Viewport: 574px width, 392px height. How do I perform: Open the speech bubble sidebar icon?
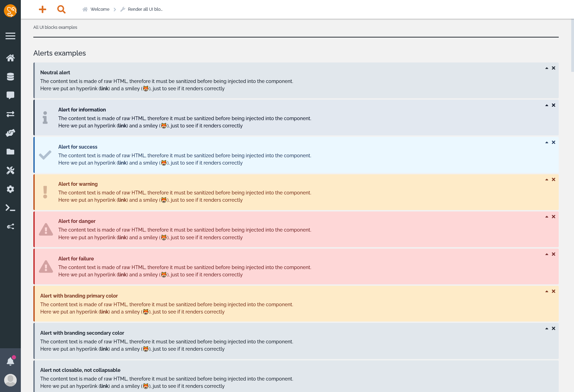[10, 95]
